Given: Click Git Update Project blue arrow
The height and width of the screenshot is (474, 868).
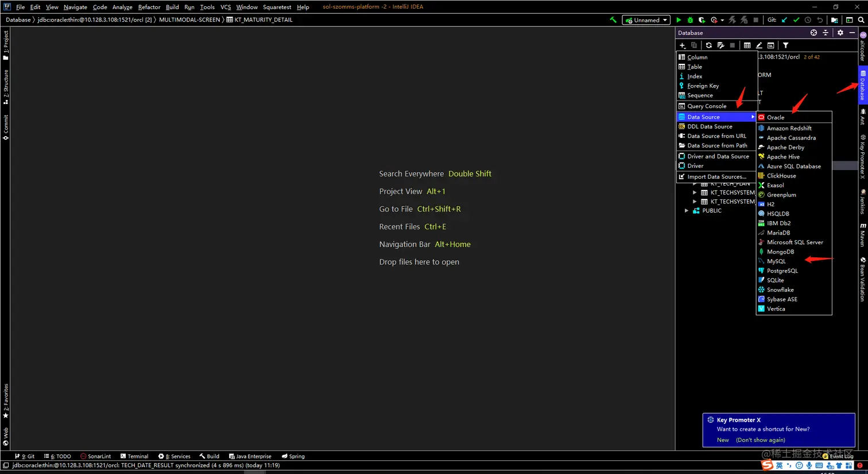Looking at the screenshot, I should point(784,20).
